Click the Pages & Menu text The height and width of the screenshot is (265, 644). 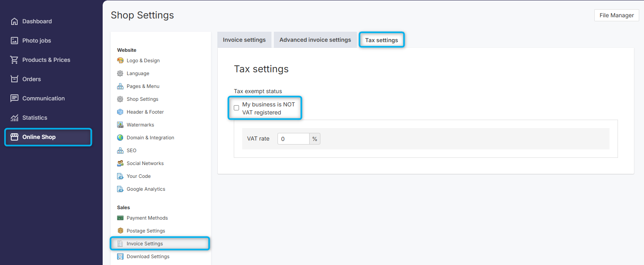pos(143,86)
